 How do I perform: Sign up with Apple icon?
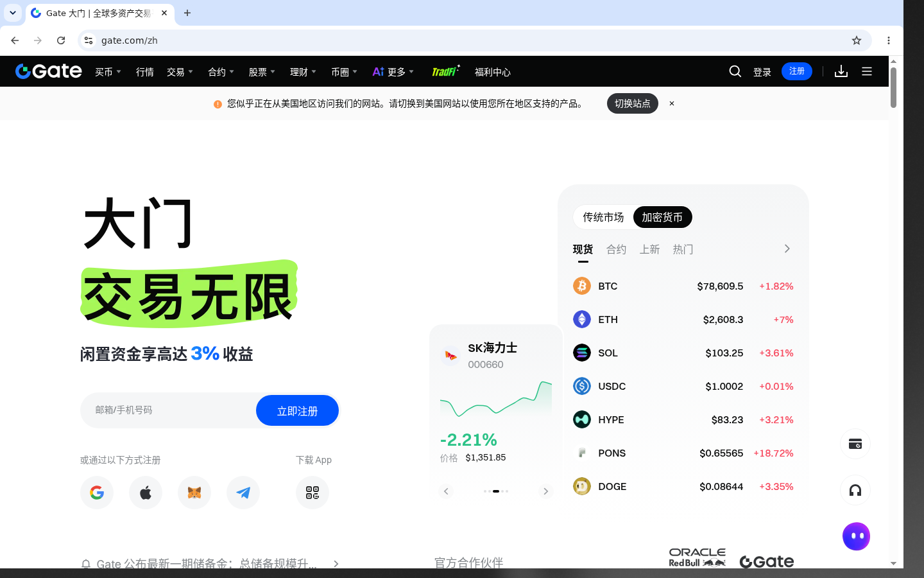coord(146,493)
